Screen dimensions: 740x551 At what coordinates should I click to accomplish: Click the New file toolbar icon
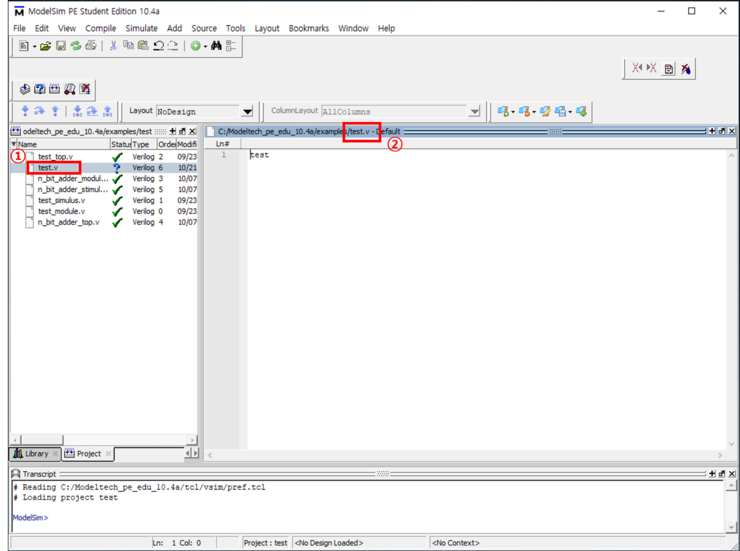coord(24,46)
